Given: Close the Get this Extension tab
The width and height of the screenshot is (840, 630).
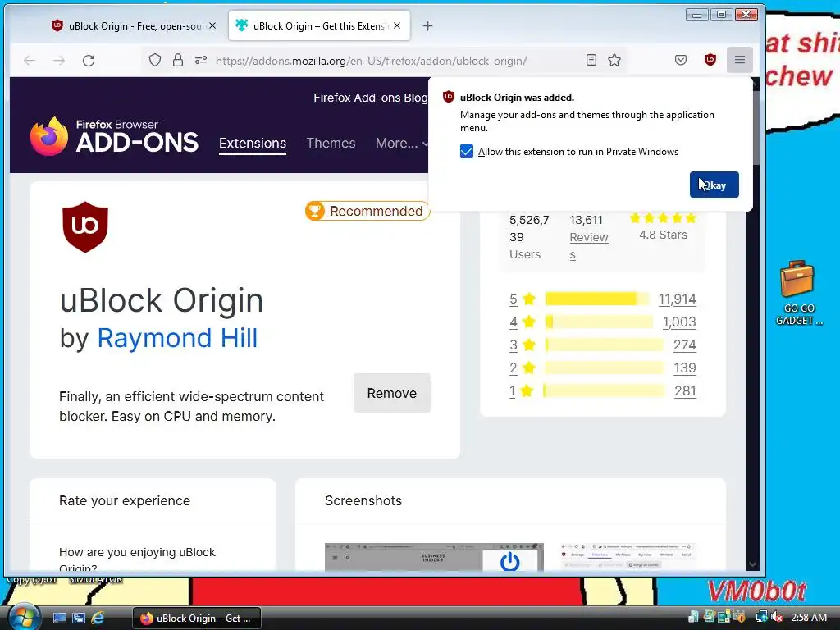Looking at the screenshot, I should coord(397,25).
